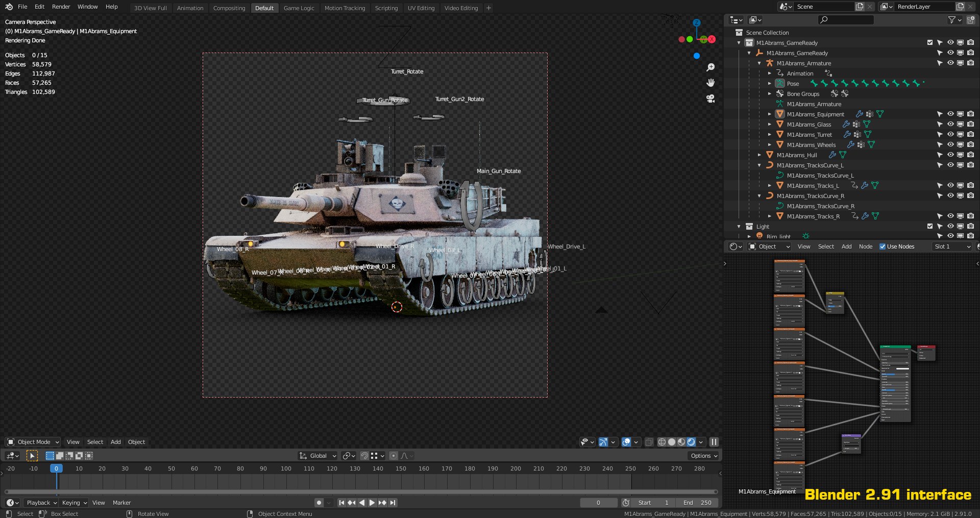Click the timeline horizontal scrollbar
This screenshot has height=518, width=980.
361,492
